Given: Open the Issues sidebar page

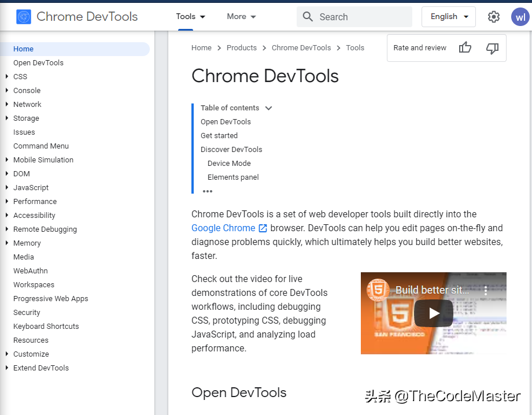Looking at the screenshot, I should [24, 132].
